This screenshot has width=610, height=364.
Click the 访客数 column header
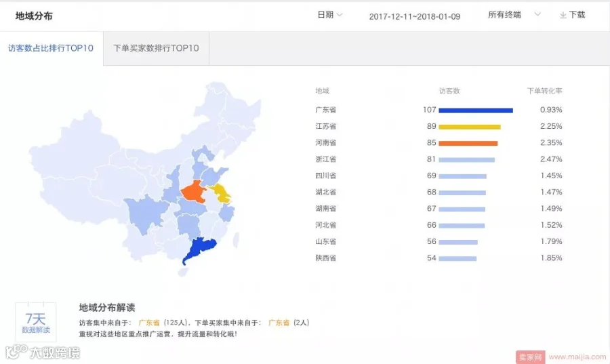449,91
